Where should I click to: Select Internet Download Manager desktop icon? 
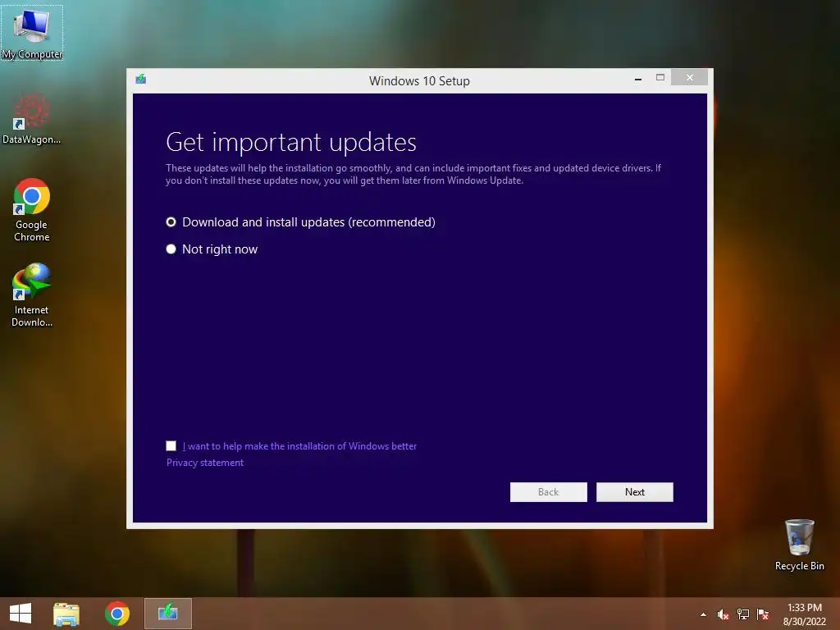coord(32,295)
